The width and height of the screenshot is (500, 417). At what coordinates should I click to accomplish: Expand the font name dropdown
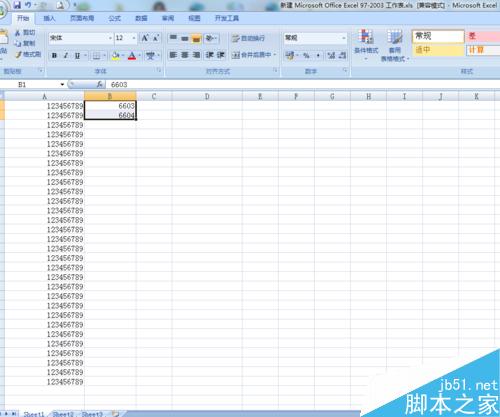[x=110, y=38]
